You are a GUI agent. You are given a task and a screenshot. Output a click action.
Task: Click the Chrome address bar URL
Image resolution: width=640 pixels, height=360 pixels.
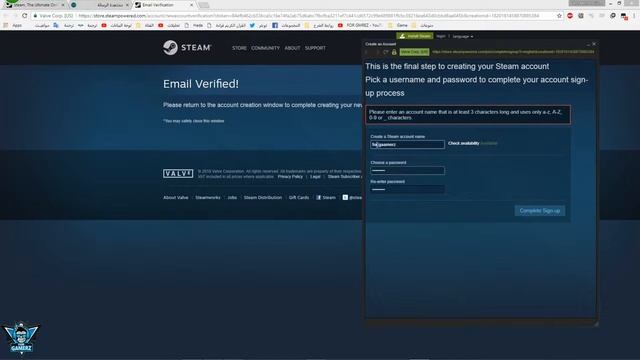point(308,16)
